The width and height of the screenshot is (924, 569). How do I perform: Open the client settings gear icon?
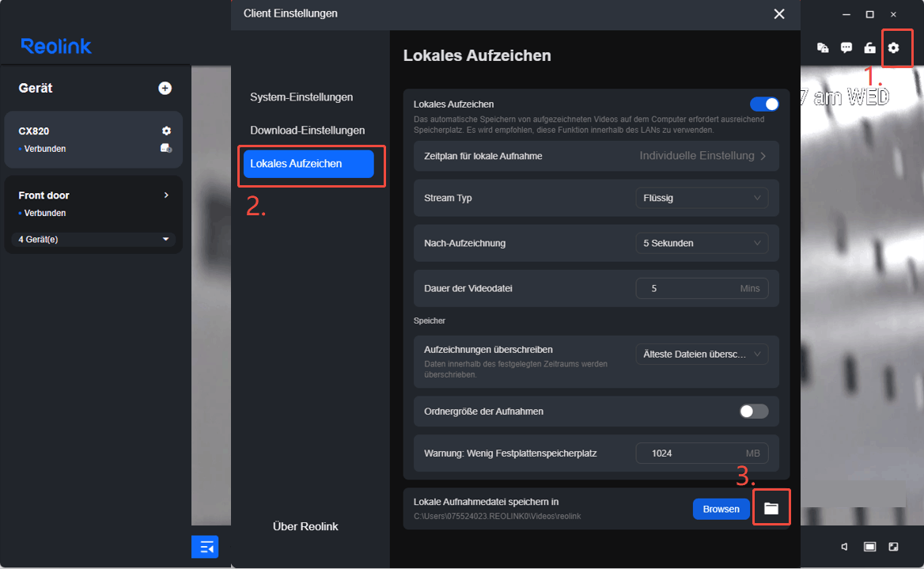[893, 47]
